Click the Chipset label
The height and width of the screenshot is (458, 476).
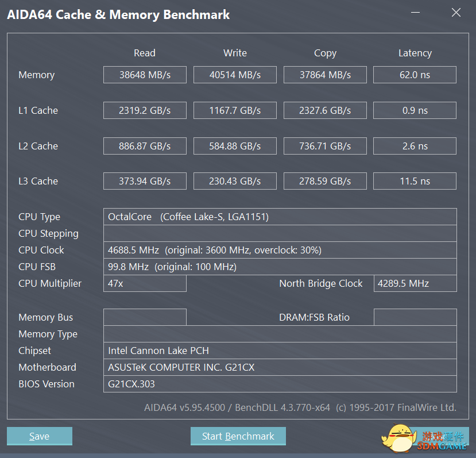(34, 351)
